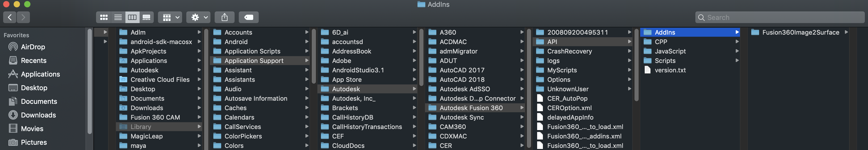This screenshot has height=150, width=868.
Task: Select the Application Support folder
Action: (260, 61)
